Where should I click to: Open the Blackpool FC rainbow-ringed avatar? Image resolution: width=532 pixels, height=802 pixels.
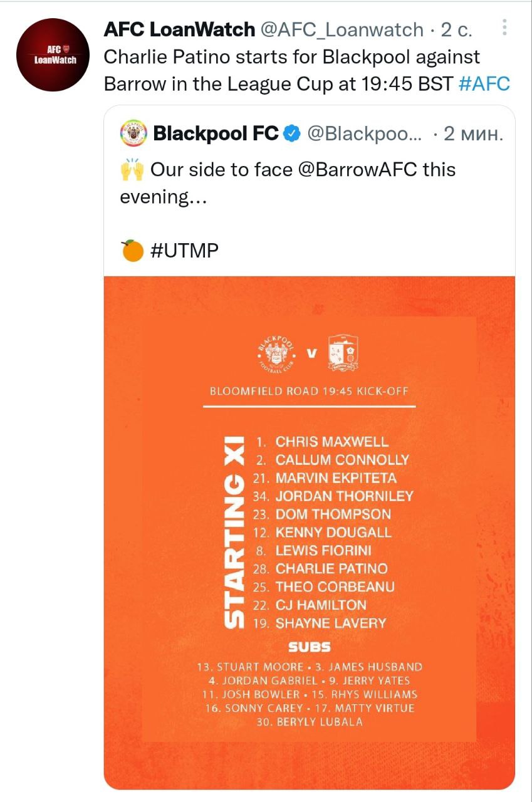point(133,133)
